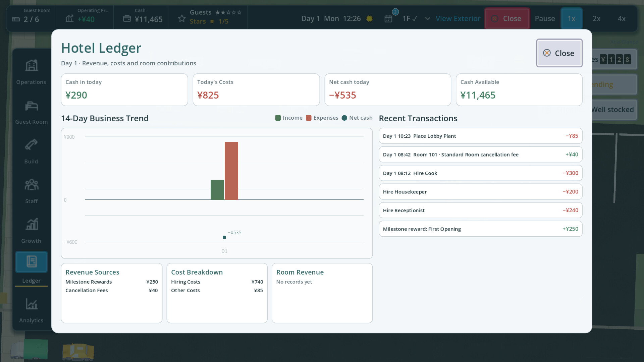
Task: Click the guest room bed icon in top bar
Action: [16, 19]
